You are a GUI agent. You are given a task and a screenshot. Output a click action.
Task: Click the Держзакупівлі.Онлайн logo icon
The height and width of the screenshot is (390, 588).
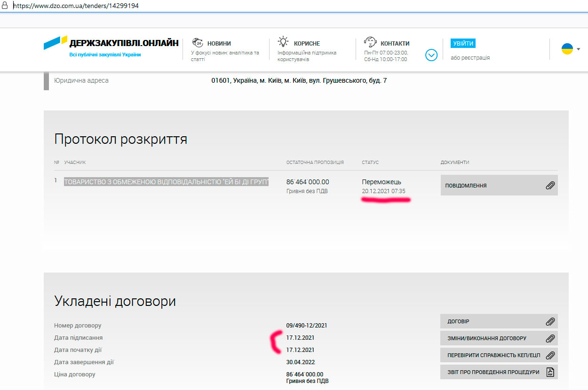coord(56,43)
